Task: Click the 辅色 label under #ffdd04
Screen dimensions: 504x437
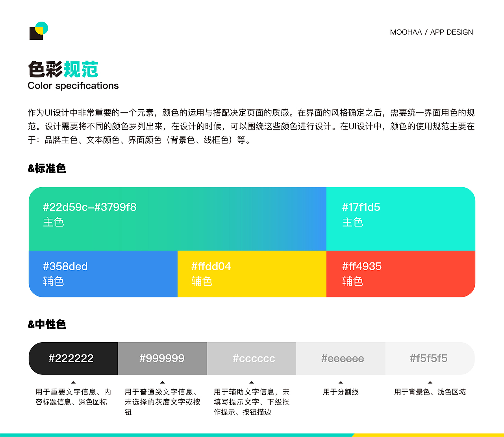Action: tap(202, 281)
